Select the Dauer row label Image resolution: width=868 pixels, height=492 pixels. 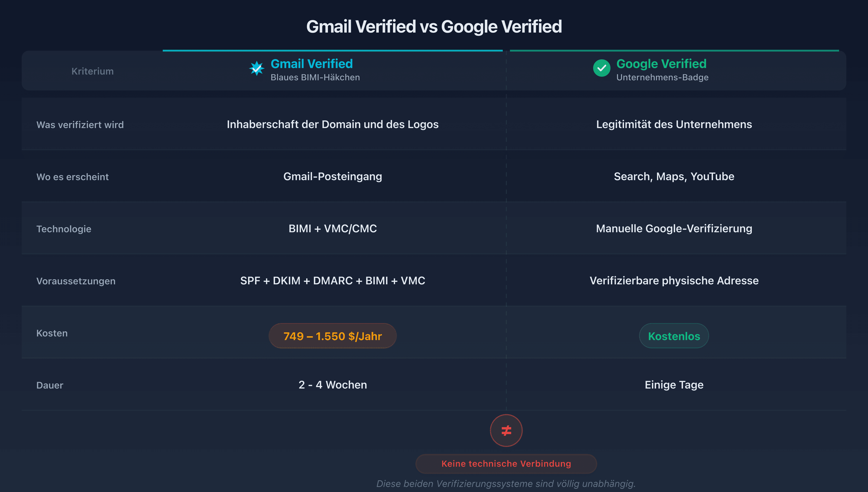(x=50, y=385)
